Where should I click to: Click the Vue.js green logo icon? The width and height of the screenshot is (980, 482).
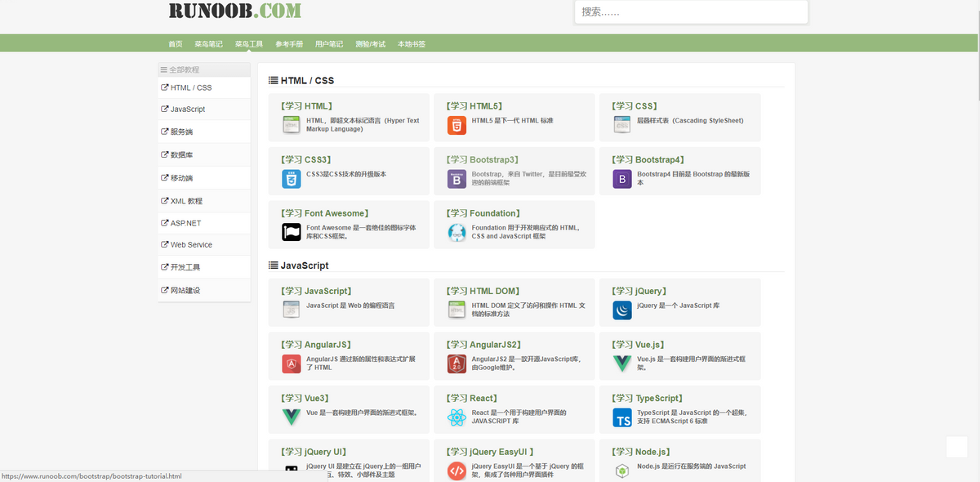point(622,364)
